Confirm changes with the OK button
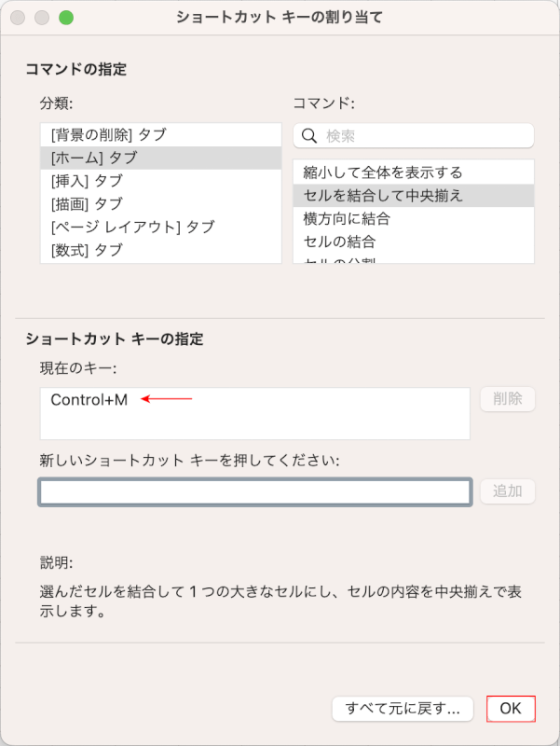Image resolution: width=560 pixels, height=746 pixels. [511, 709]
